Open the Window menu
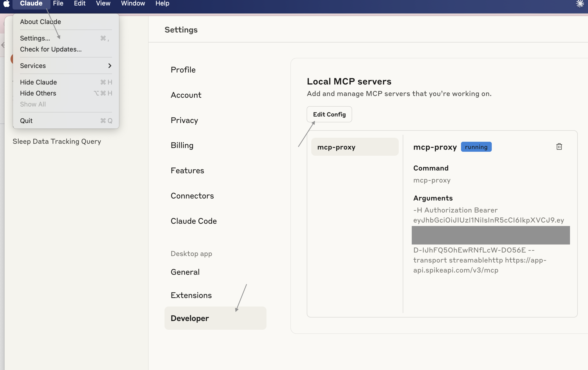Viewport: 588px width, 370px height. point(133,3)
